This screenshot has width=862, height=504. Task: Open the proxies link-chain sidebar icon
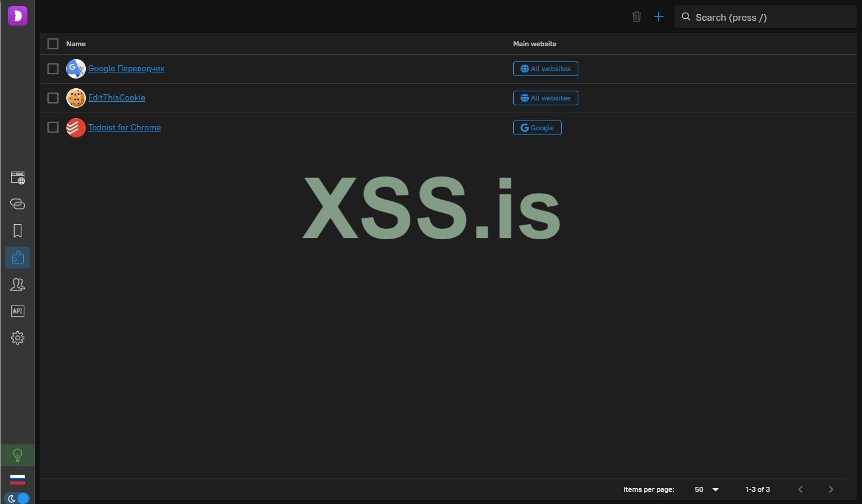[18, 204]
